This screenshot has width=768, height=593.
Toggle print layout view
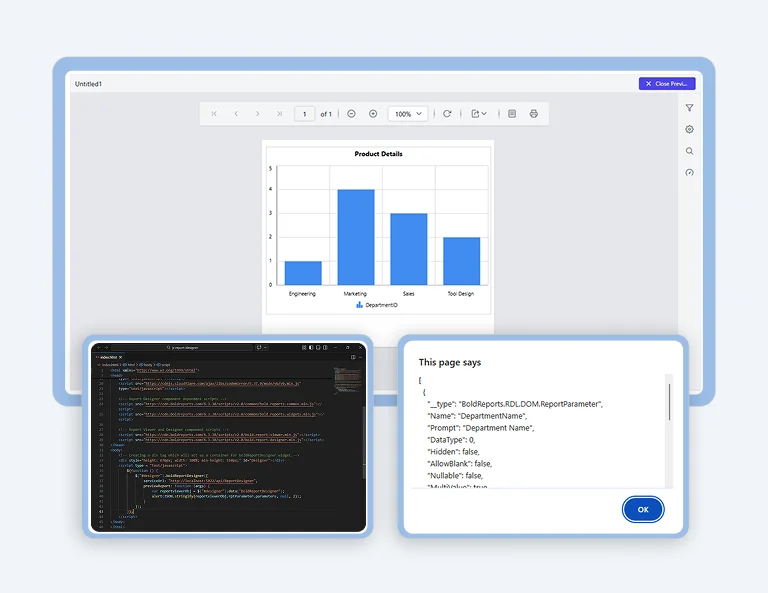click(512, 114)
